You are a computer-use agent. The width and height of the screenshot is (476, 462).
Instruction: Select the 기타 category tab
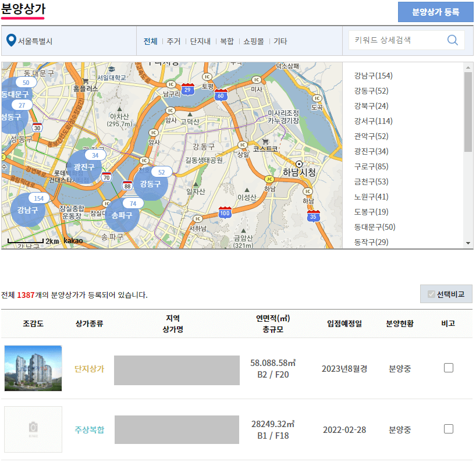[x=280, y=41]
